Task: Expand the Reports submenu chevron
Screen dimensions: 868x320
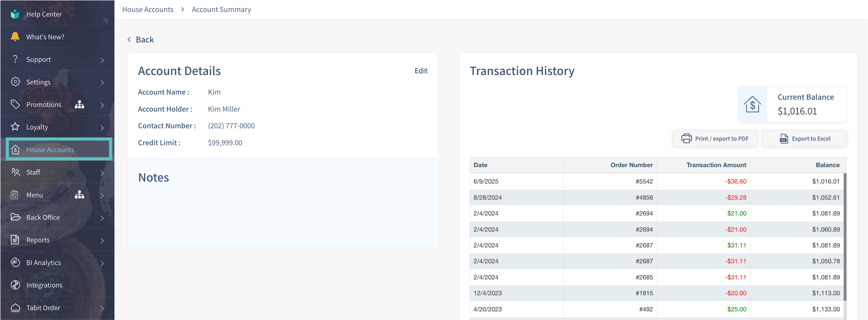Action: [102, 240]
